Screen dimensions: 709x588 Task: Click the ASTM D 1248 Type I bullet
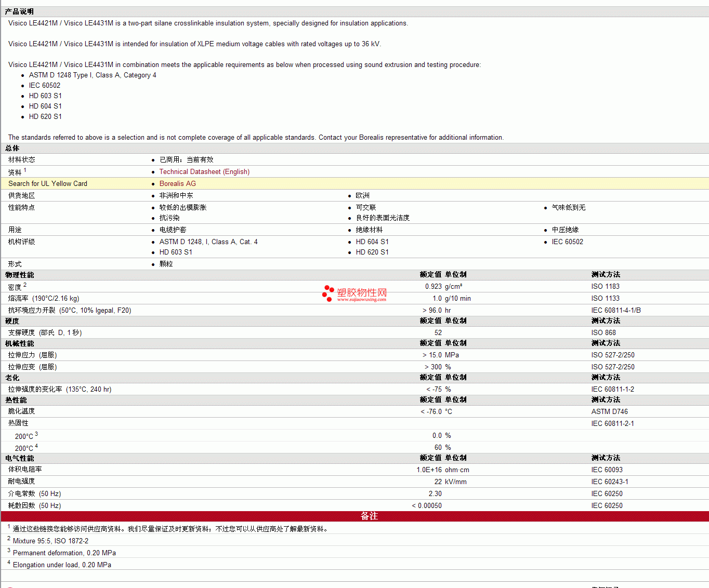pos(93,75)
